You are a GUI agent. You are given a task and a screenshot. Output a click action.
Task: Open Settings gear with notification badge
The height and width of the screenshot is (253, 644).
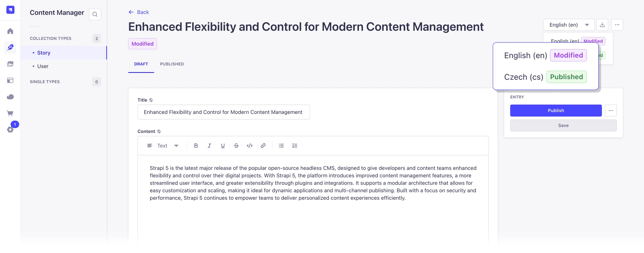click(10, 129)
